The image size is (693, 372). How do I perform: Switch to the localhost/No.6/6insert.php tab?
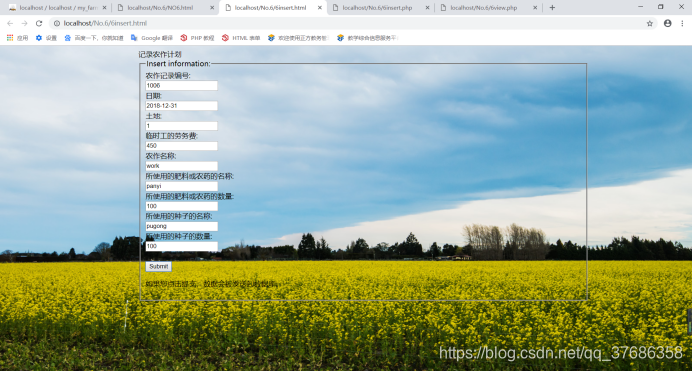(380, 8)
